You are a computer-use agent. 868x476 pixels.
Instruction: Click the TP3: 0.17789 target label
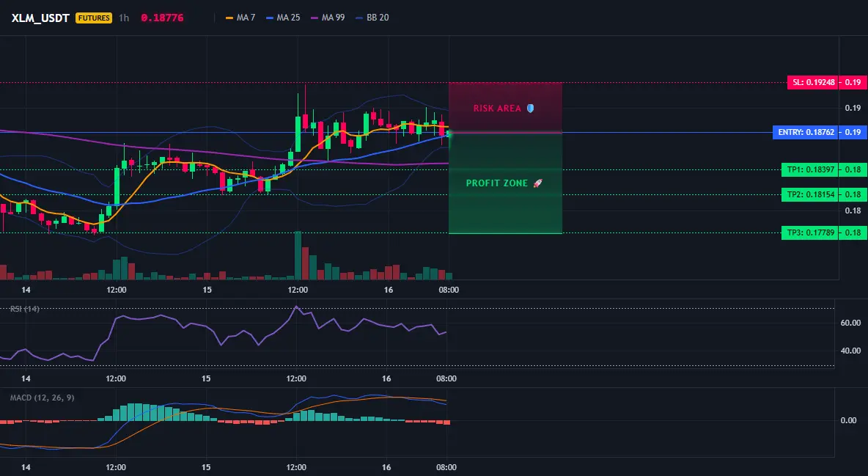coord(809,232)
